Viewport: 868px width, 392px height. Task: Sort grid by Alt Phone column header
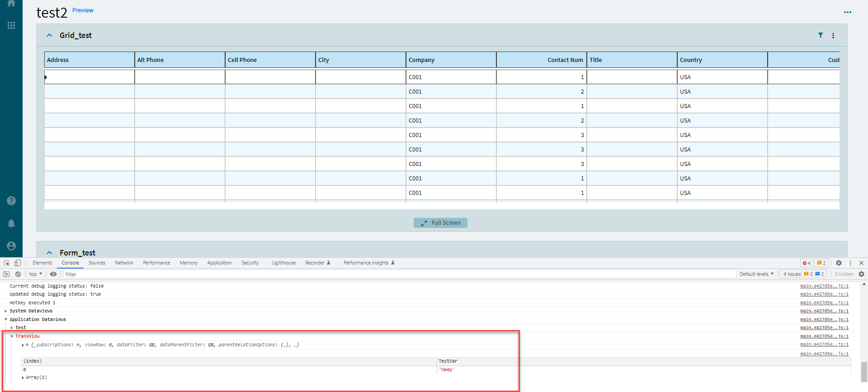coord(180,60)
